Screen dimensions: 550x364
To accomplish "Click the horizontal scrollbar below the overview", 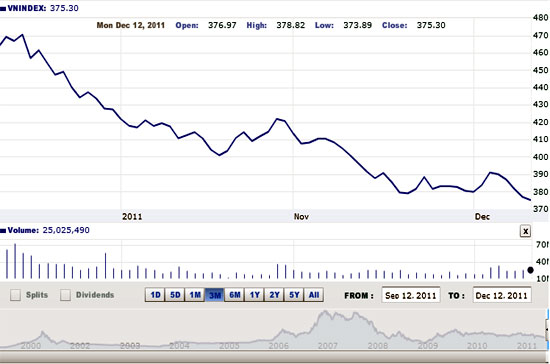I will click(x=273, y=357).
